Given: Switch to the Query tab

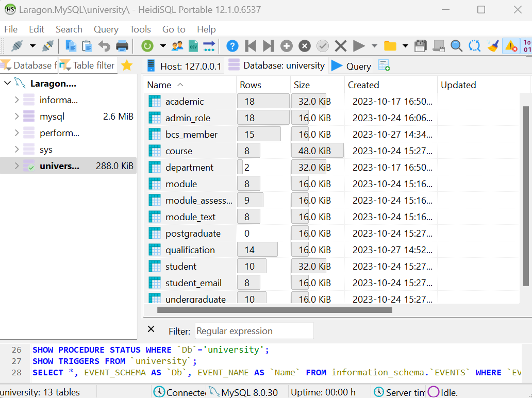Looking at the screenshot, I should [x=351, y=66].
